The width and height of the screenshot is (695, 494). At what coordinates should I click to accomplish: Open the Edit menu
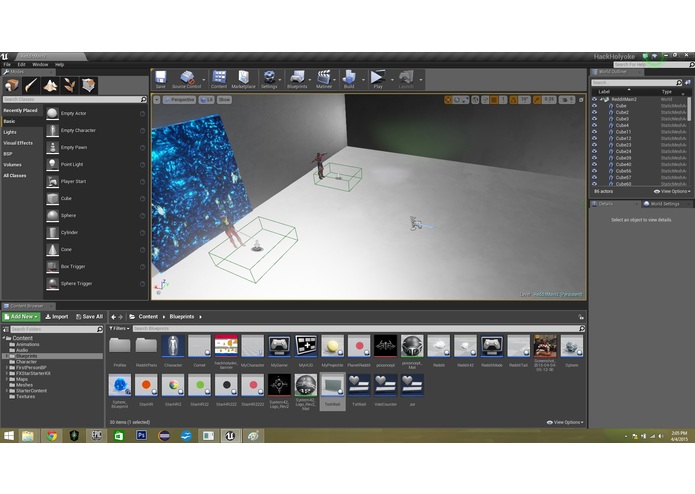click(x=21, y=65)
